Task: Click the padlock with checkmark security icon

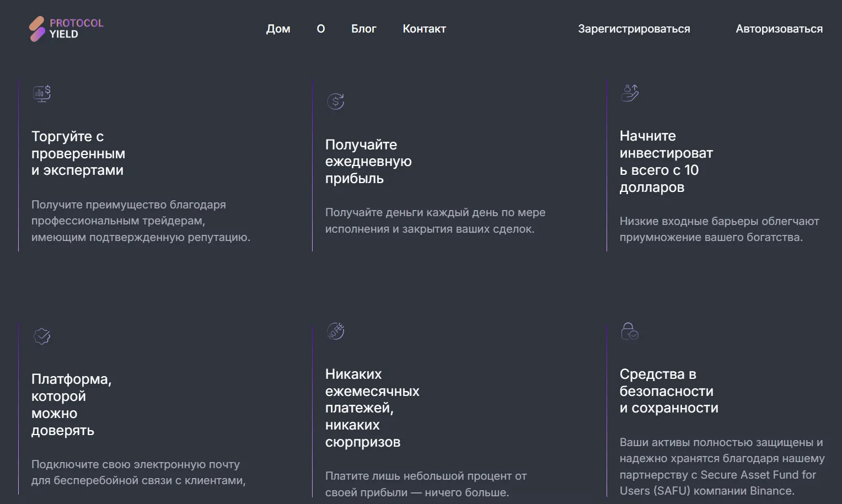Action: (x=630, y=331)
